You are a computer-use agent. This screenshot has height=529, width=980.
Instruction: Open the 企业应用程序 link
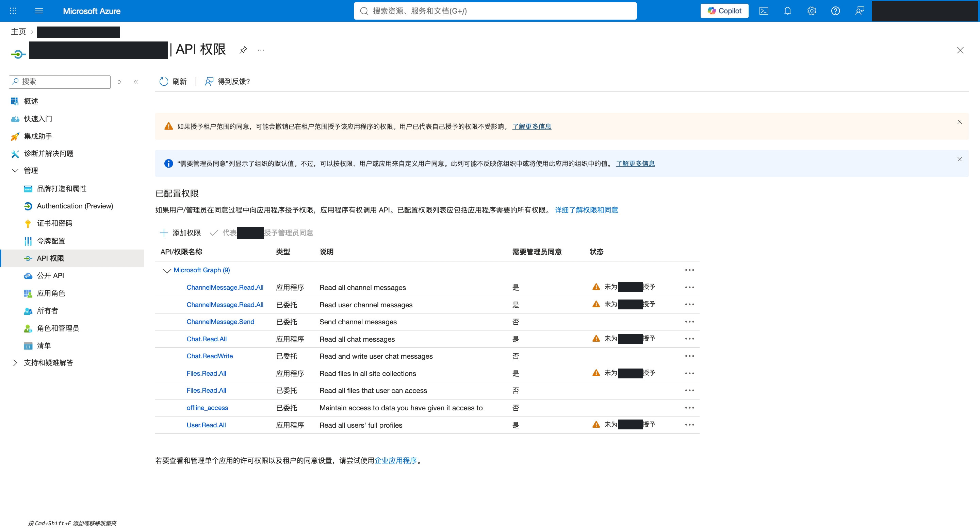pyautogui.click(x=396, y=460)
